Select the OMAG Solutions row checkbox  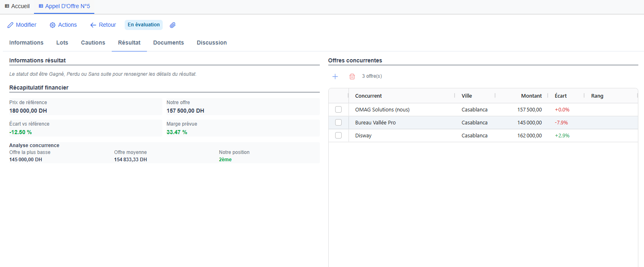click(x=338, y=110)
